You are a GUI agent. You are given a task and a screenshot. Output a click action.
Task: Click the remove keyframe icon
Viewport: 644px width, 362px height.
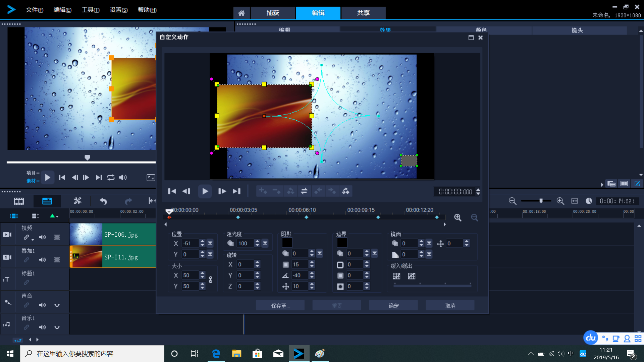pos(277,191)
